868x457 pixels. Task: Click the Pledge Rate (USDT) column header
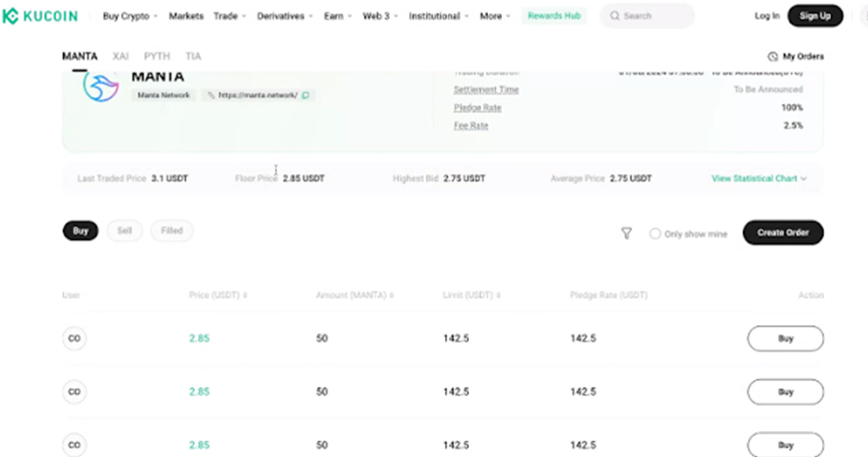click(609, 296)
